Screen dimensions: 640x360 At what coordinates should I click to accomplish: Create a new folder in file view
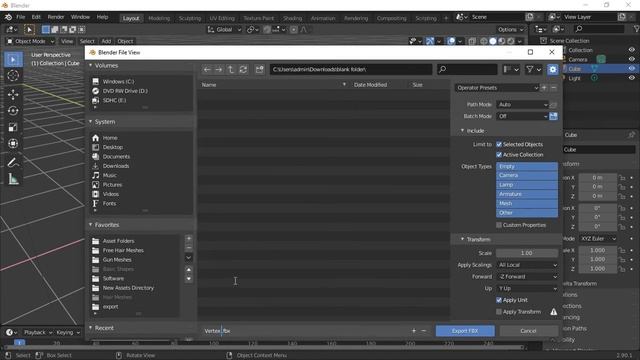click(x=260, y=70)
